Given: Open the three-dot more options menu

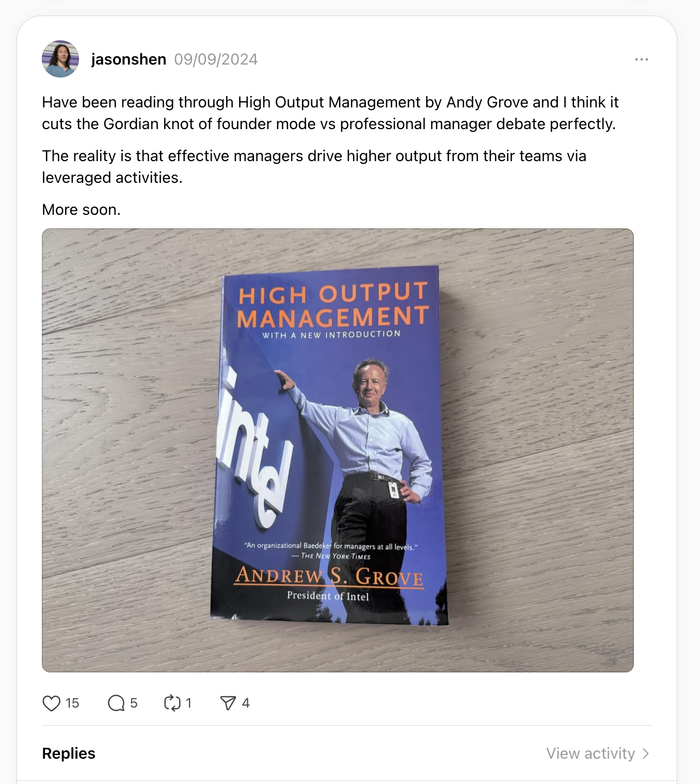Looking at the screenshot, I should pyautogui.click(x=641, y=59).
